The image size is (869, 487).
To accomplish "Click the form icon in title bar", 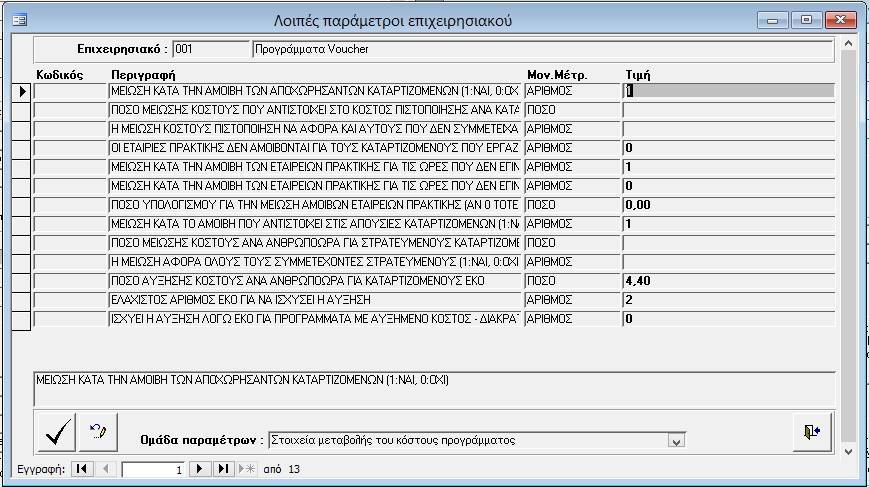I will pos(17,19).
